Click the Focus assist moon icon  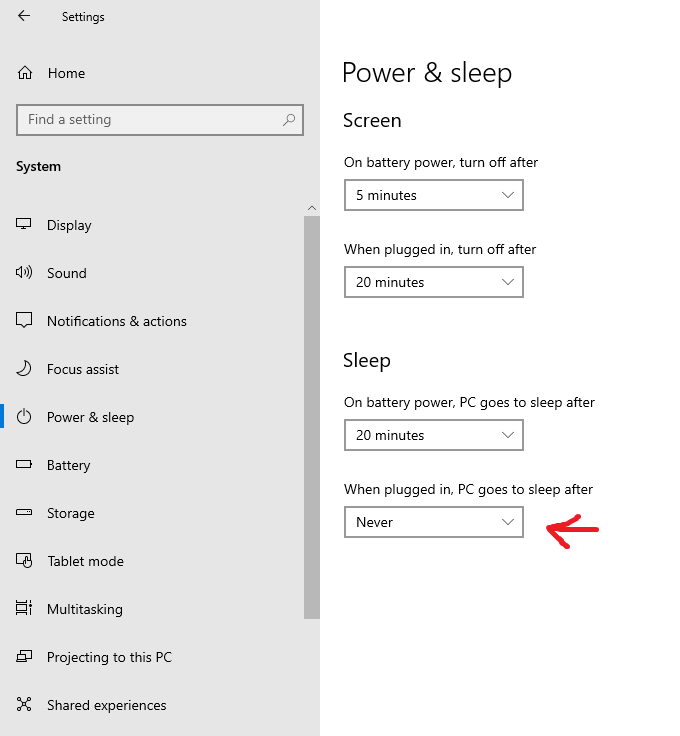[25, 369]
